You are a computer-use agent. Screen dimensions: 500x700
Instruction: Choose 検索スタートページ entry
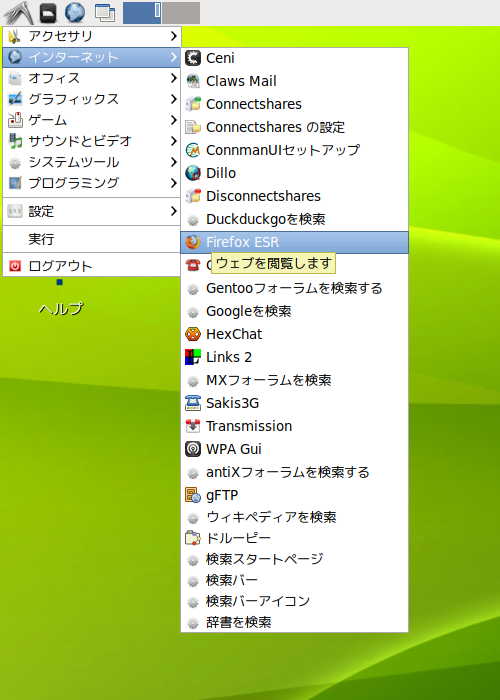[x=294, y=559]
